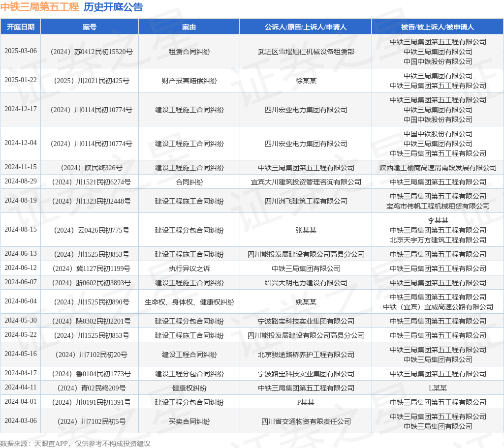The width and height of the screenshot is (504, 448).
Task: Click plaintiff 北京骏途路桥养护工程有限公司
Action: coord(306,355)
